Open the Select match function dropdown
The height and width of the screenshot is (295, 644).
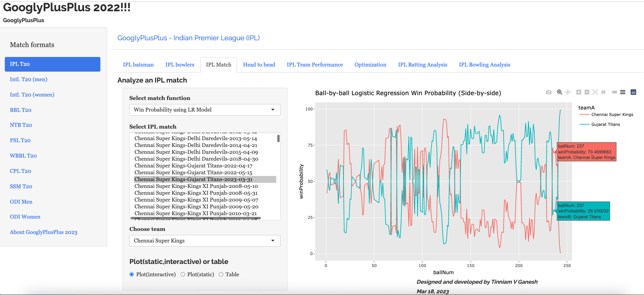point(205,110)
